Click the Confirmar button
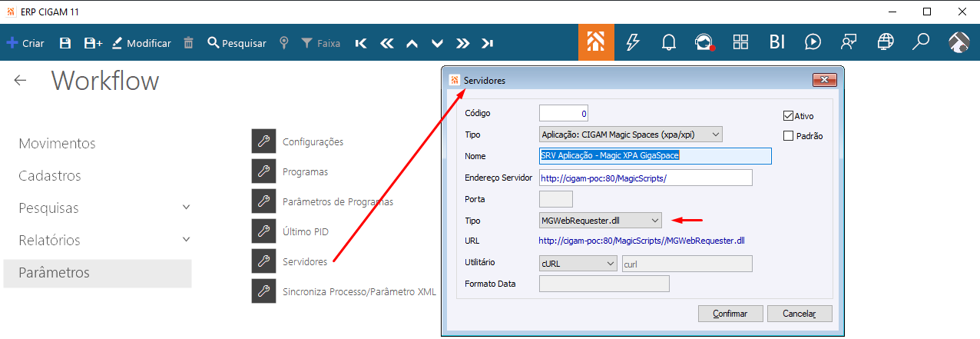Screen dimensions: 980x339 (x=730, y=314)
